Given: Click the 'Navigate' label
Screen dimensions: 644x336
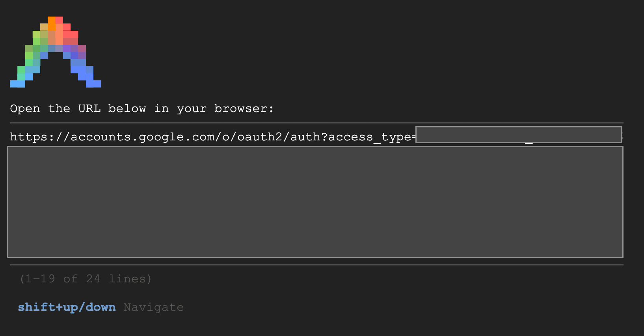Looking at the screenshot, I should (x=154, y=307).
